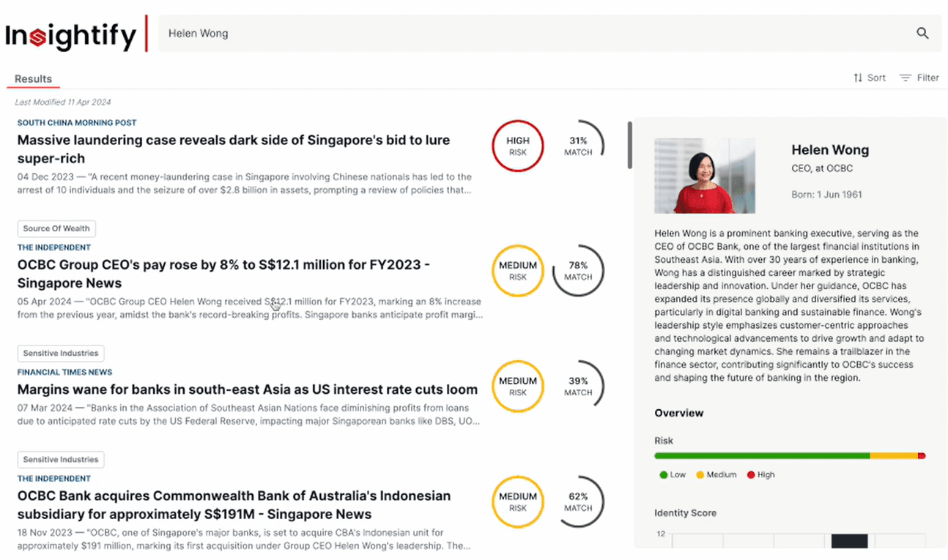Open Margins wane for banks article

[247, 389]
